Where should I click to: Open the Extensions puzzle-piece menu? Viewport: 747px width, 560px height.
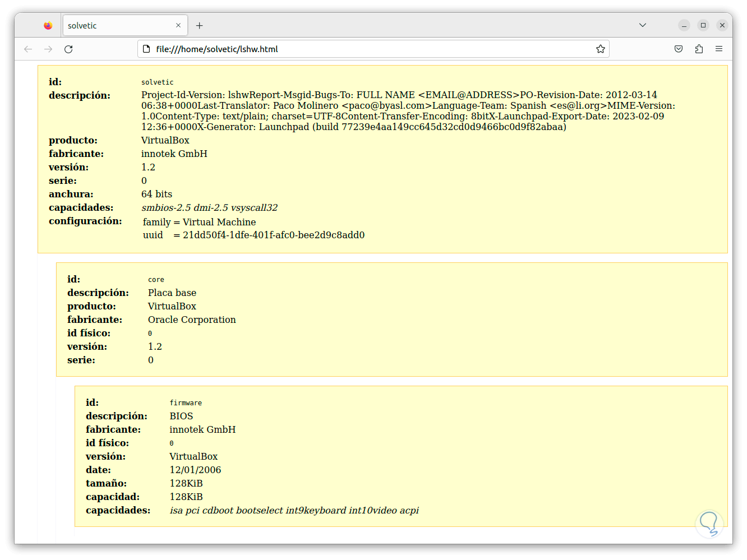pyautogui.click(x=699, y=49)
